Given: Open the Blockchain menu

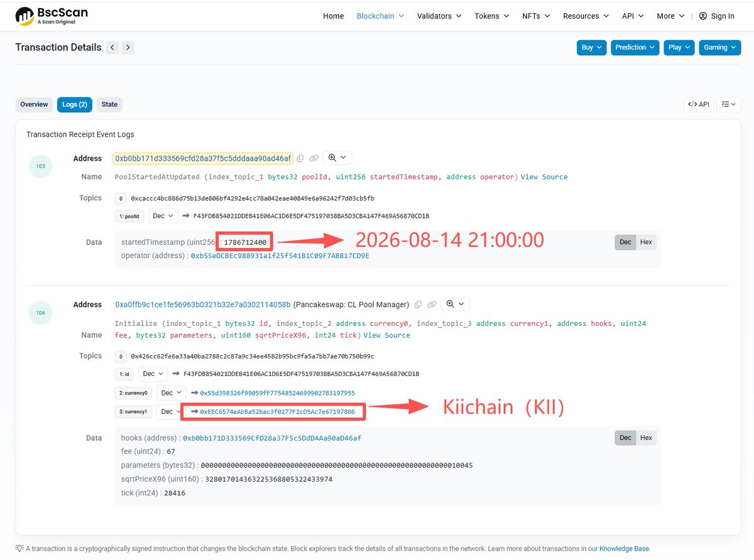Looking at the screenshot, I should pyautogui.click(x=380, y=16).
